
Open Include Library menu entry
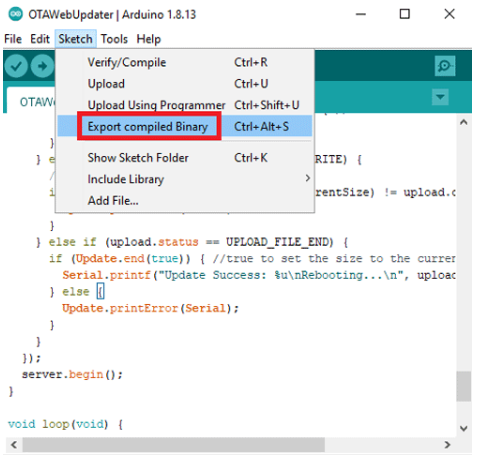coord(185,179)
